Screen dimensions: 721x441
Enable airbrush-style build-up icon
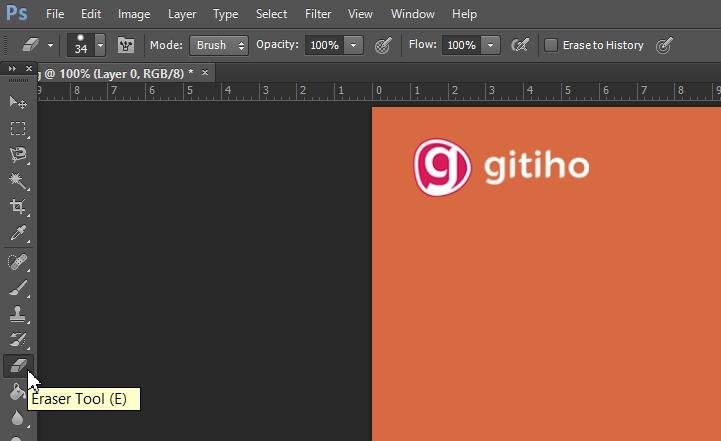click(x=520, y=45)
